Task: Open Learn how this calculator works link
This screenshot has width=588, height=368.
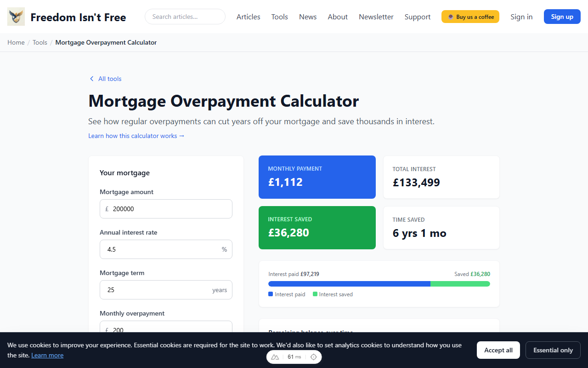Action: [136, 136]
